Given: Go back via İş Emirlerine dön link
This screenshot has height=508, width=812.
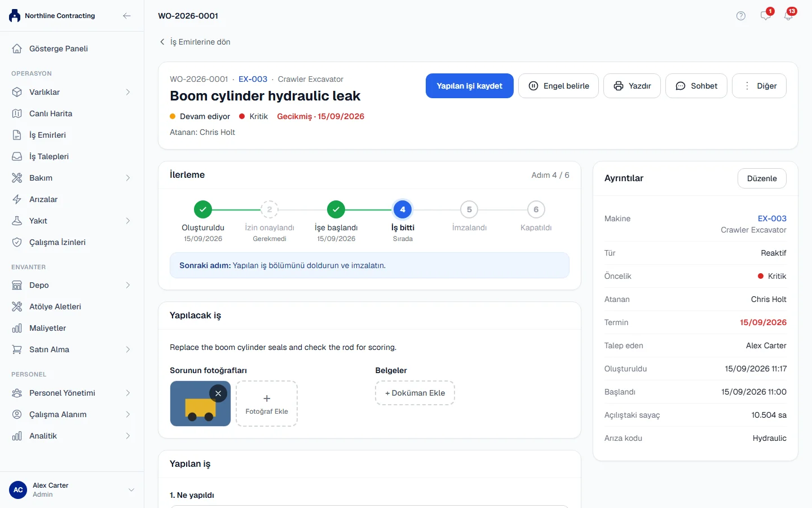Looking at the screenshot, I should click(x=195, y=42).
